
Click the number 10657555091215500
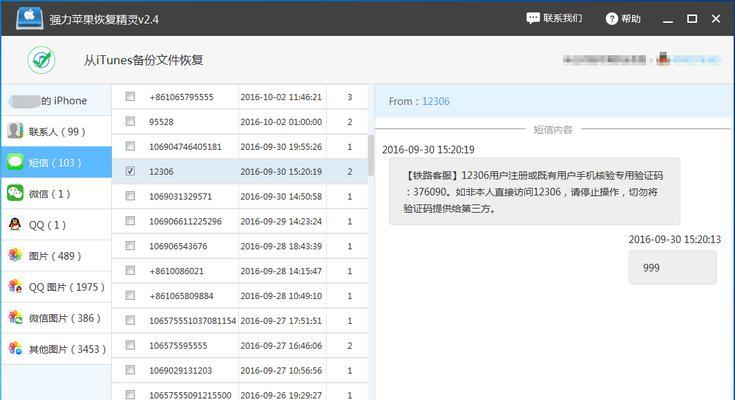[190, 395]
